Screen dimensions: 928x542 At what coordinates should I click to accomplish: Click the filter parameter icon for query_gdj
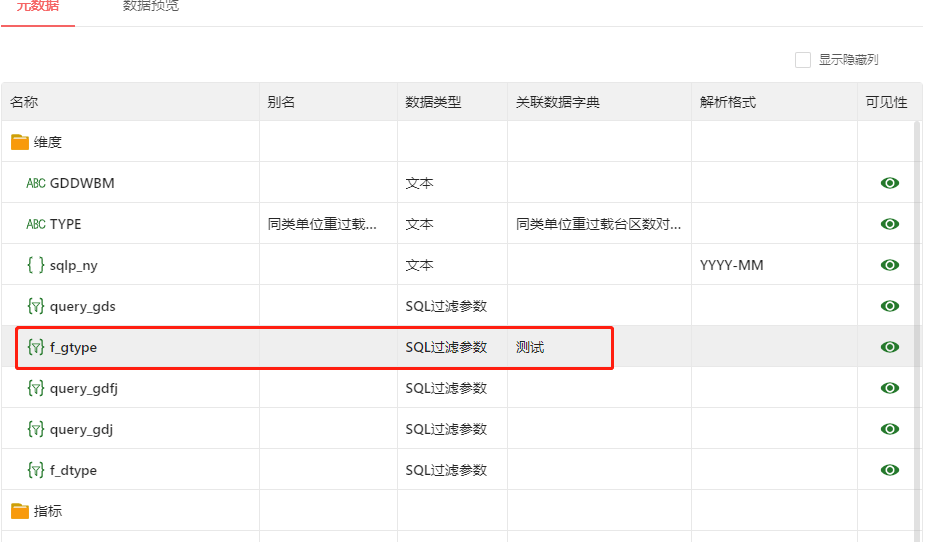click(36, 429)
